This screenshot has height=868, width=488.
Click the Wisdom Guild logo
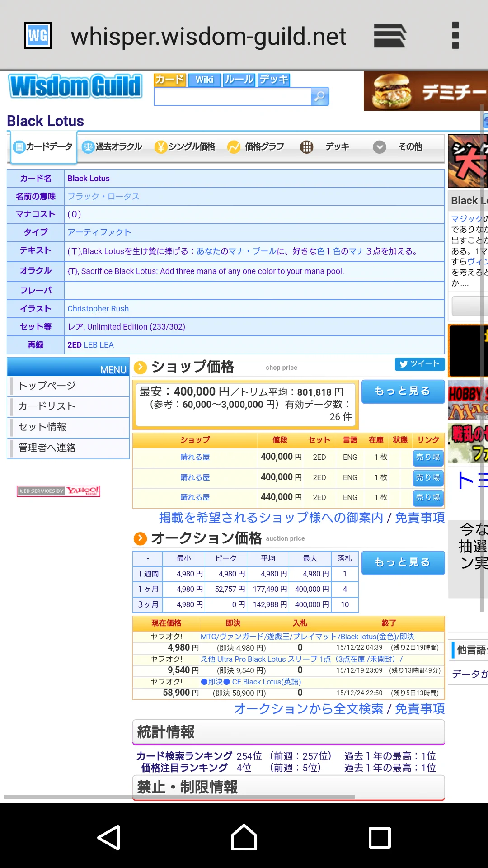click(x=75, y=86)
